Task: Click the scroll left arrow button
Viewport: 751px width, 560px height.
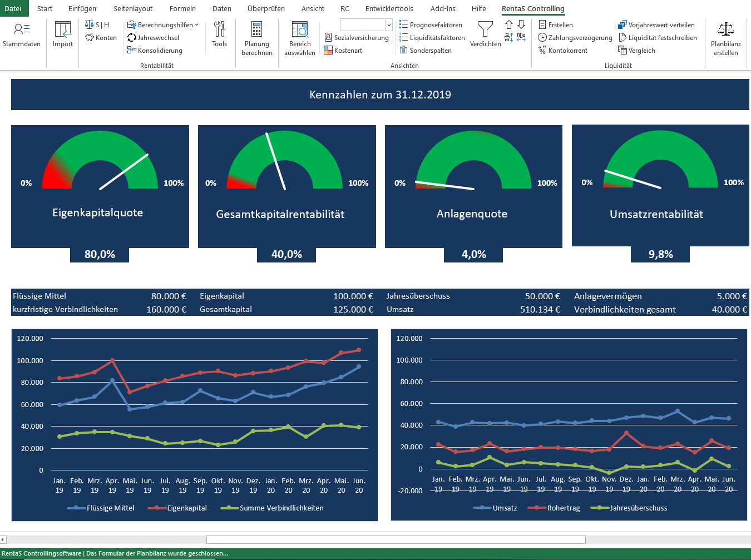Action: click(3, 539)
